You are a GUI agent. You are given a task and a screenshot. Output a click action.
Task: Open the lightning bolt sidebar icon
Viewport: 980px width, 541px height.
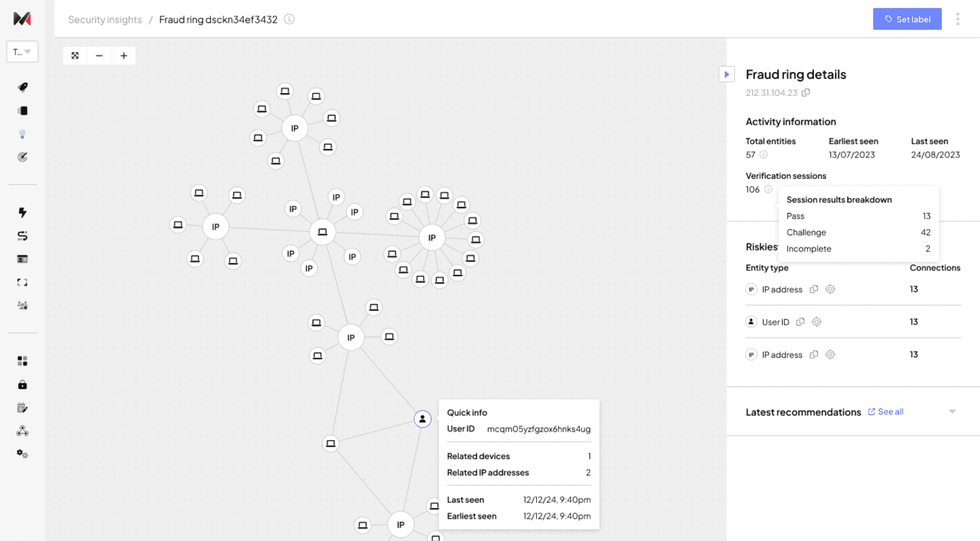tap(22, 212)
